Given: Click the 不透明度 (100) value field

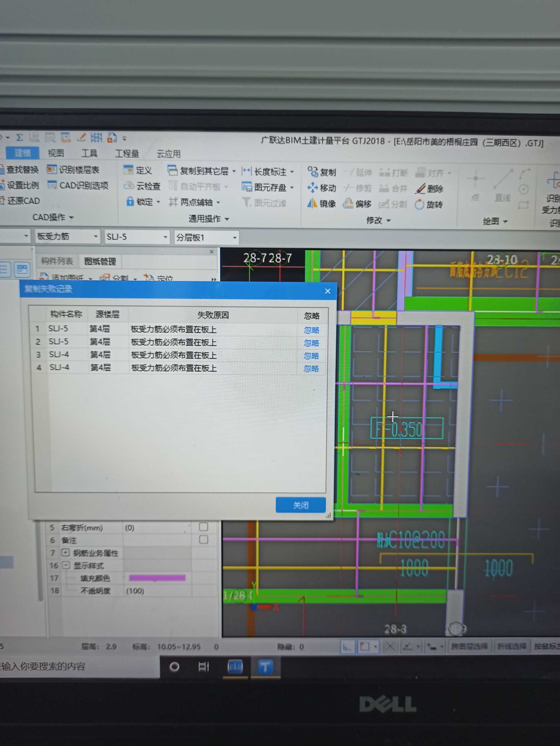Looking at the screenshot, I should (x=157, y=590).
